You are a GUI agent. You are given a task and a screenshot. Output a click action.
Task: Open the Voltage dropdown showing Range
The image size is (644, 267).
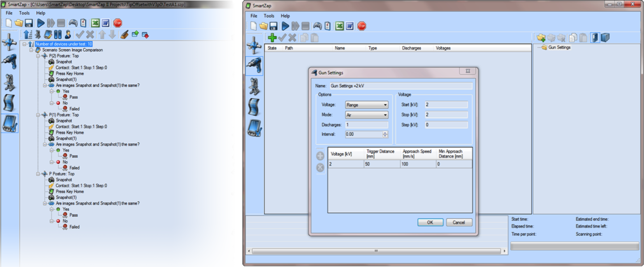coord(366,105)
